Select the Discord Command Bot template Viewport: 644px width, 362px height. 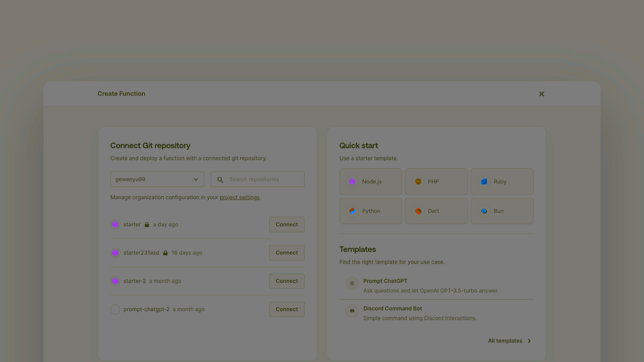click(x=392, y=308)
